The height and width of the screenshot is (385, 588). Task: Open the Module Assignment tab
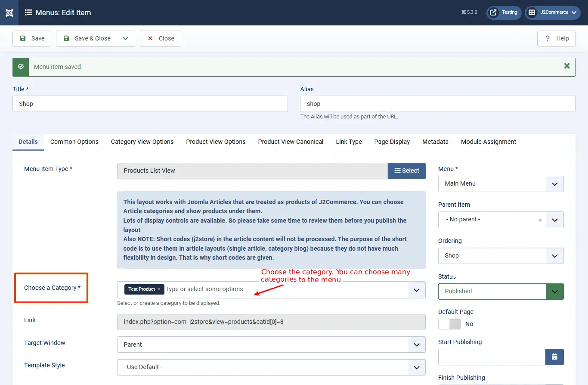pos(489,142)
